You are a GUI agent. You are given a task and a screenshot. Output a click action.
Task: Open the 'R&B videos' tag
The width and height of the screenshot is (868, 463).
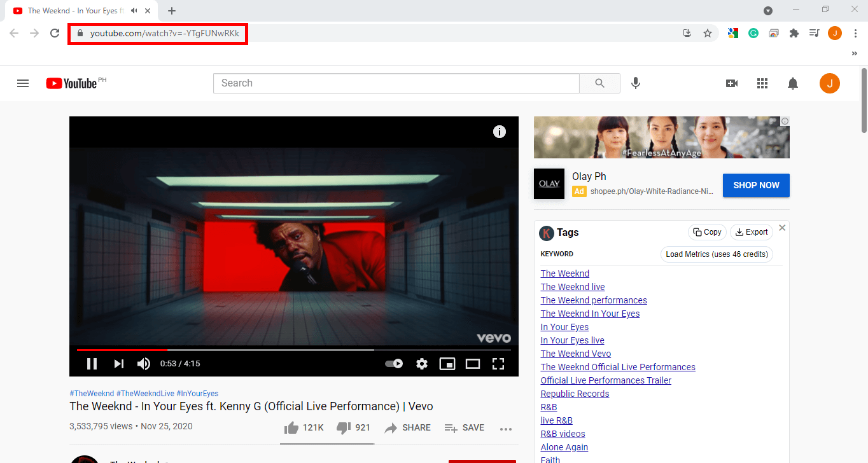(563, 434)
